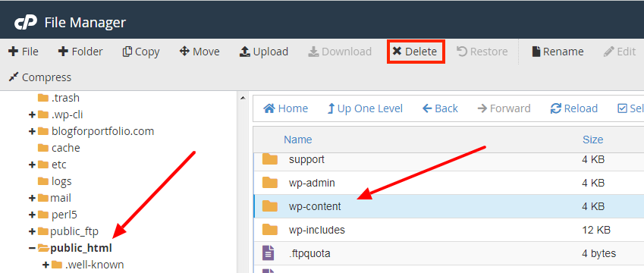Viewport: 644px width, 273px height.
Task: Create a new folder with the Folder button
Action: [x=80, y=52]
